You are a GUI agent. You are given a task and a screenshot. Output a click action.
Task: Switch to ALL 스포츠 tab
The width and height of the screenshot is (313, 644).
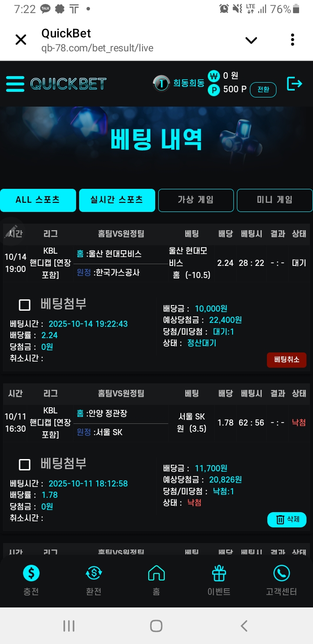coord(38,200)
